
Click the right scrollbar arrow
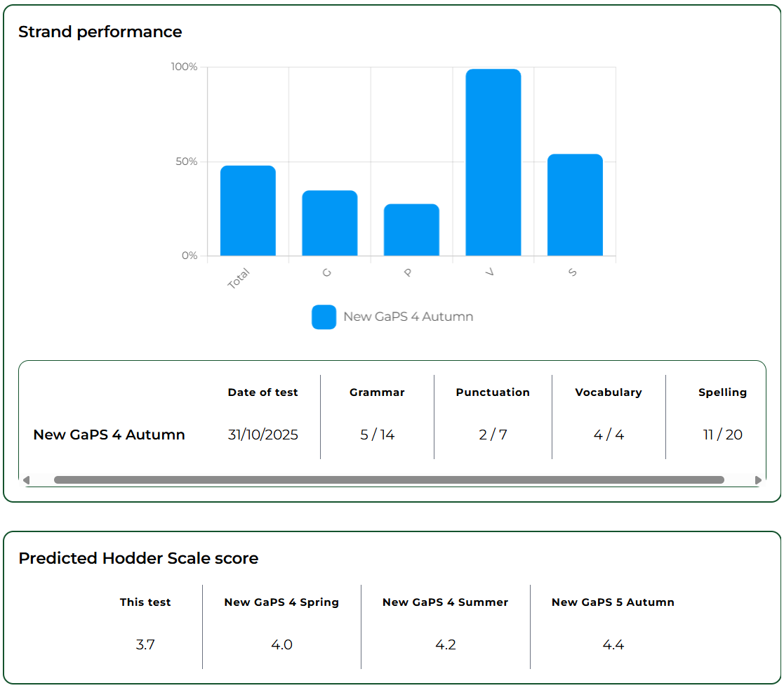[x=758, y=479]
